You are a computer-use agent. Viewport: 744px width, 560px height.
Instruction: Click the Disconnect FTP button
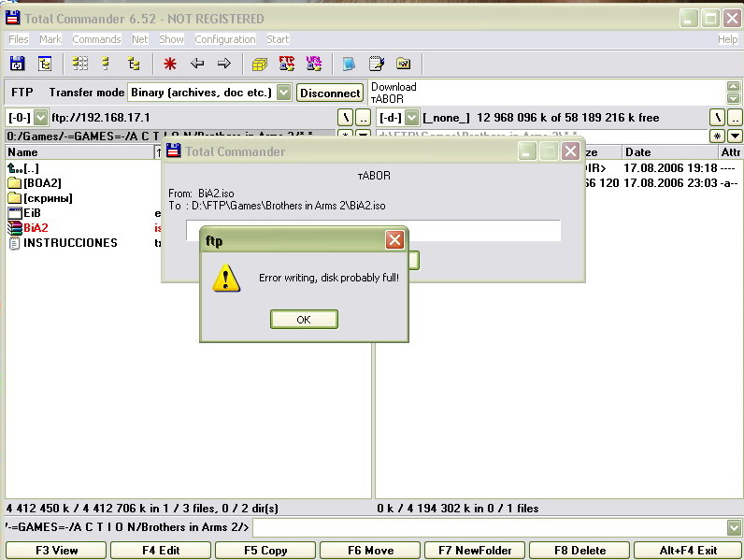[330, 93]
